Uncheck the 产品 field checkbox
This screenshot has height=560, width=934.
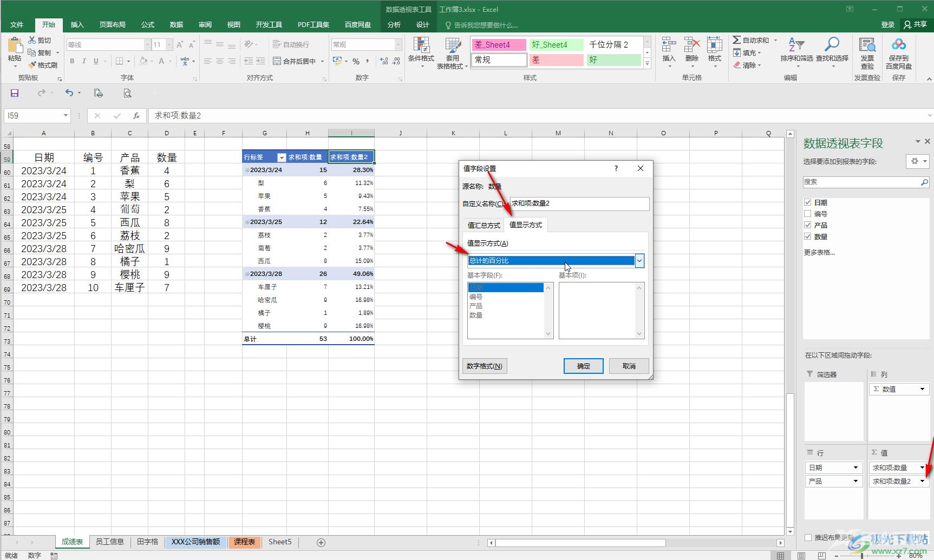808,225
